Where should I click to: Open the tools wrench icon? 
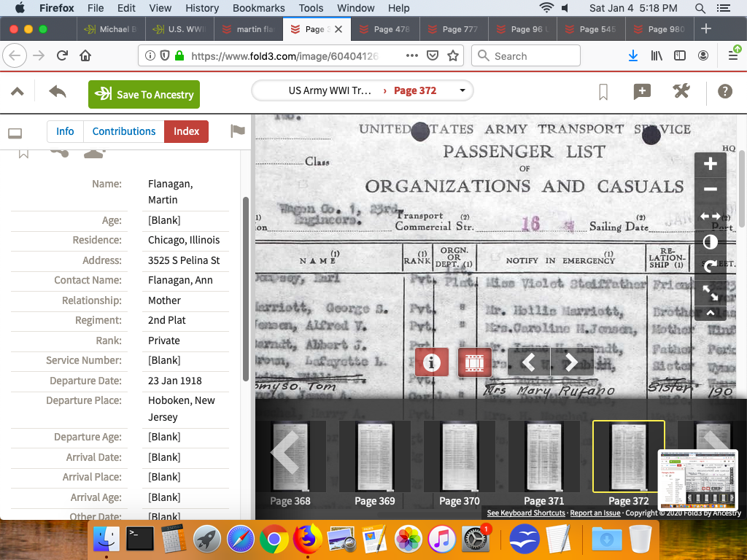click(x=681, y=92)
